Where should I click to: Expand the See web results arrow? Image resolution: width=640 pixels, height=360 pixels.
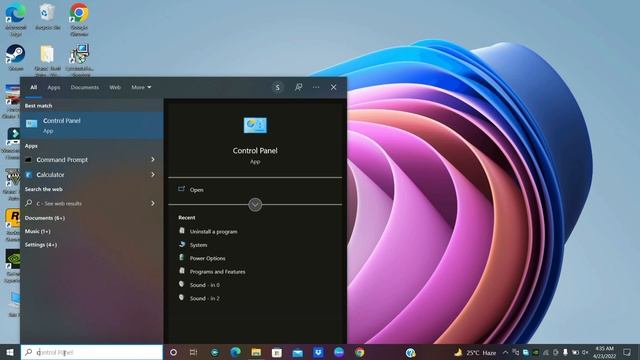(153, 203)
